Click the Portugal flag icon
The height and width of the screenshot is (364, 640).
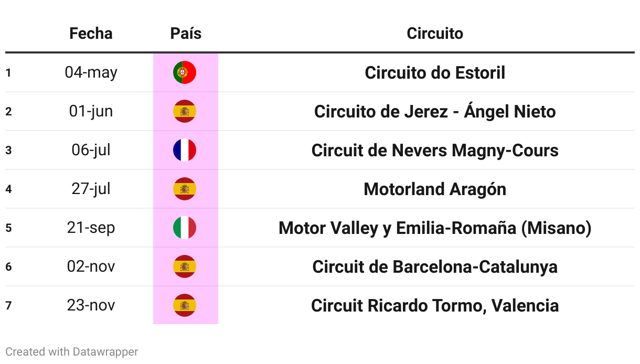(x=185, y=72)
